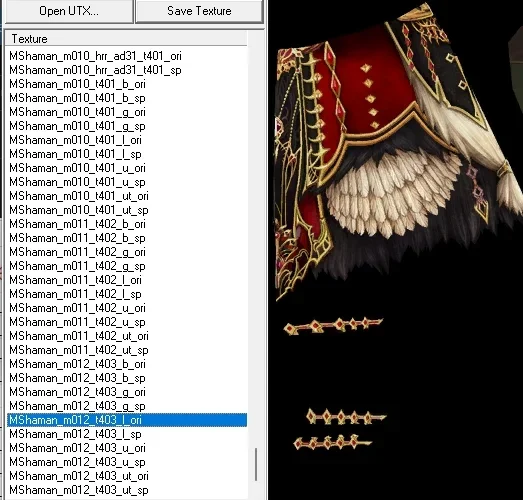Click the Save Texture button
The width and height of the screenshot is (523, 500).
click(199, 11)
